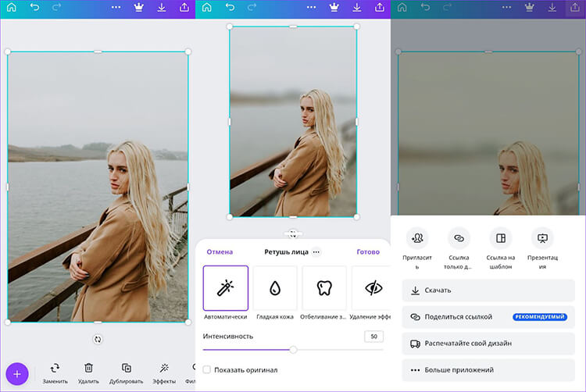Screen dimensions: 586x392
Task: Select the photo in the left screen
Action: tap(98, 187)
